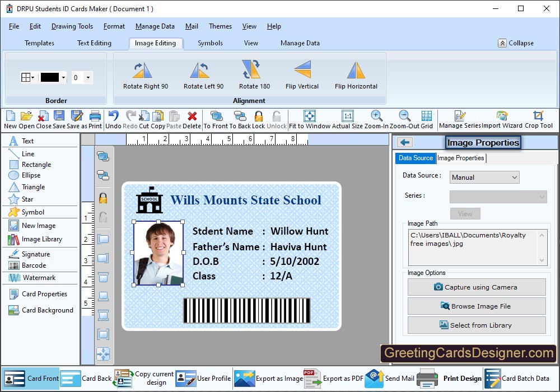The width and height of the screenshot is (560, 392).
Task: Switch to Card Back view
Action: [86, 379]
